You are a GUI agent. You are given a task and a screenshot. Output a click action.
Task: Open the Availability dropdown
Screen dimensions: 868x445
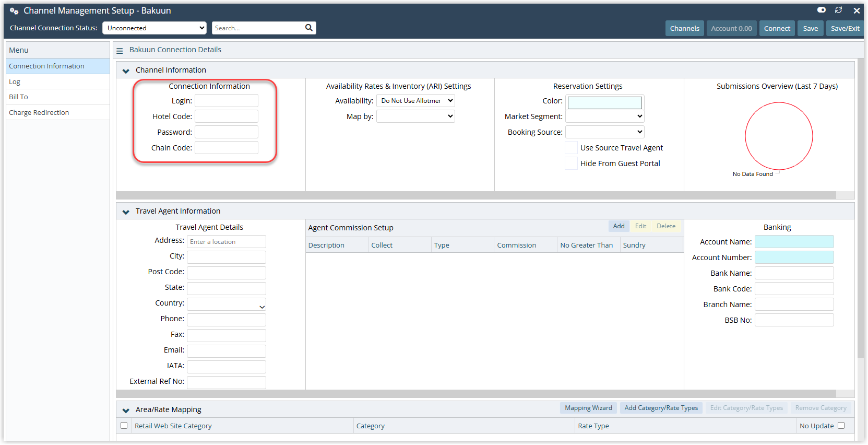[x=415, y=101]
